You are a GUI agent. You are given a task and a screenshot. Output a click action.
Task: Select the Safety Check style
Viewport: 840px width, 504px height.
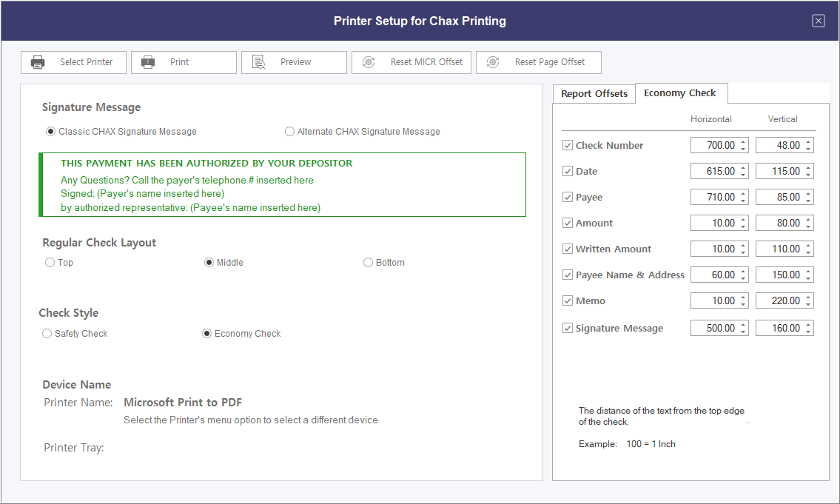47,334
